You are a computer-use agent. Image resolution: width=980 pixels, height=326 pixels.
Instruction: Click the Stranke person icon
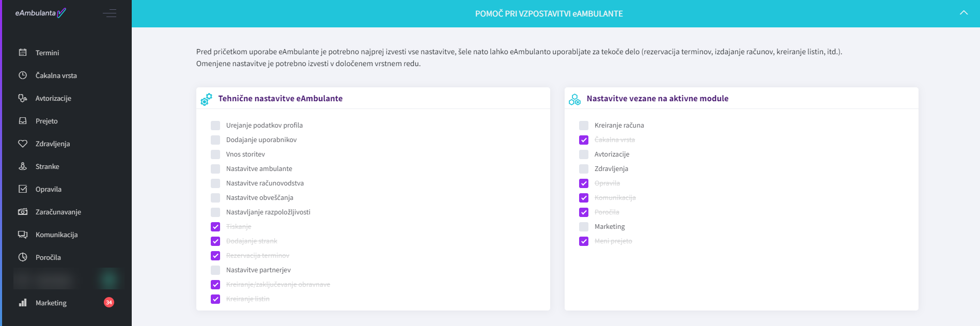[23, 166]
